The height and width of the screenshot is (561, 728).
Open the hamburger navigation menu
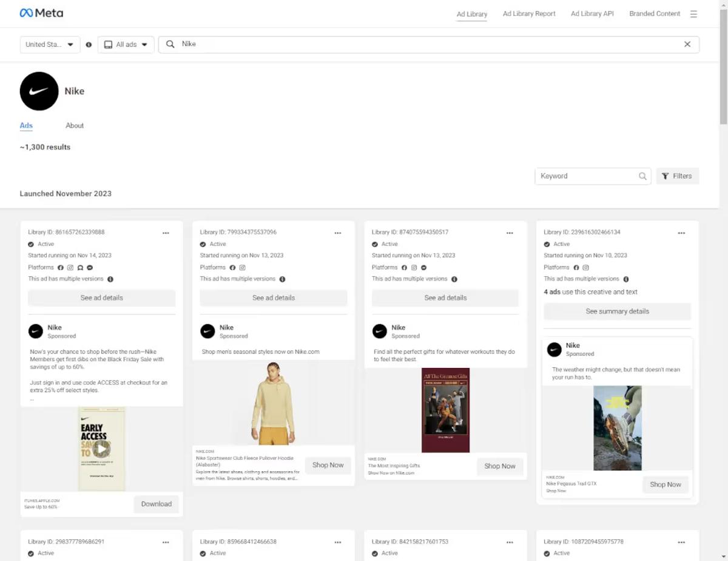coord(693,13)
